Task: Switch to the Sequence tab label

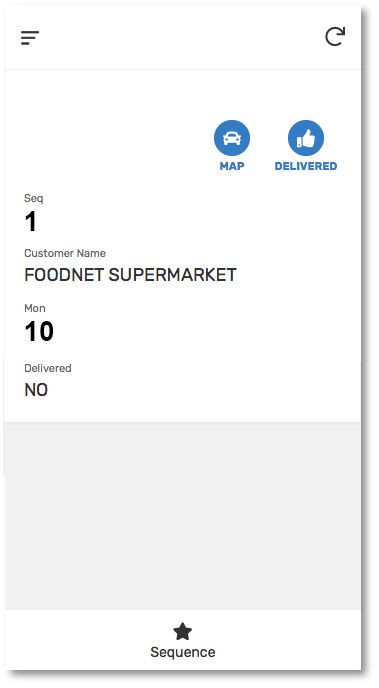Action: 182,652
